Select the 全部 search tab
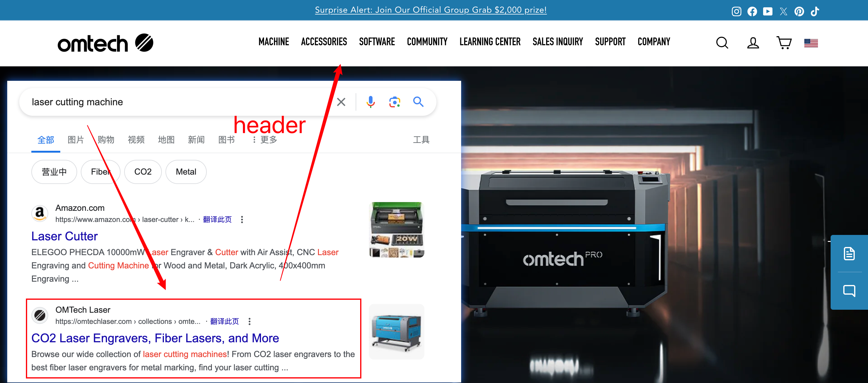Screen dimensions: 868x383 [x=46, y=140]
